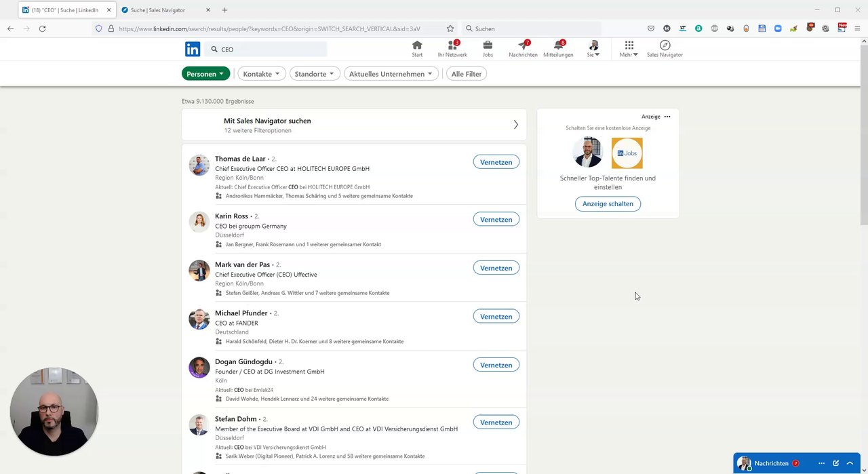The height and width of the screenshot is (474, 868).
Task: Show site security lock info
Action: click(x=111, y=28)
